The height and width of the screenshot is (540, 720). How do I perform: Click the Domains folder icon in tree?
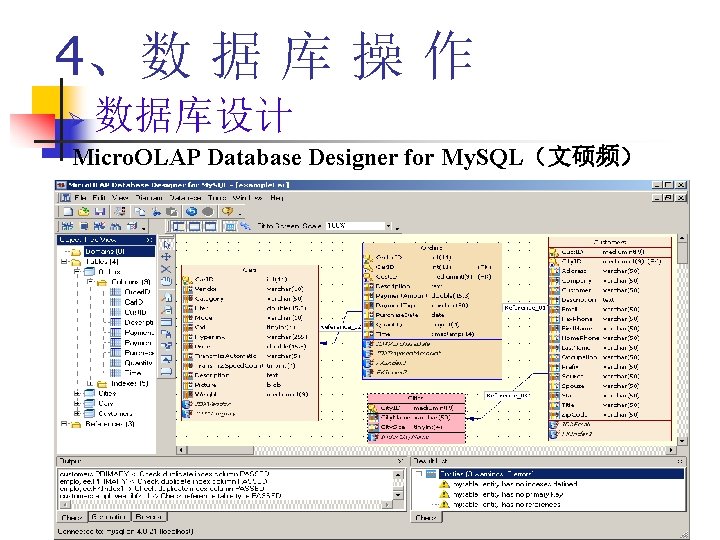[76, 252]
